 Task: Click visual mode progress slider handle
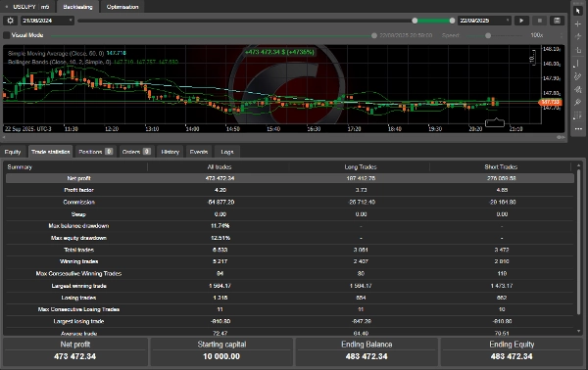click(x=374, y=35)
